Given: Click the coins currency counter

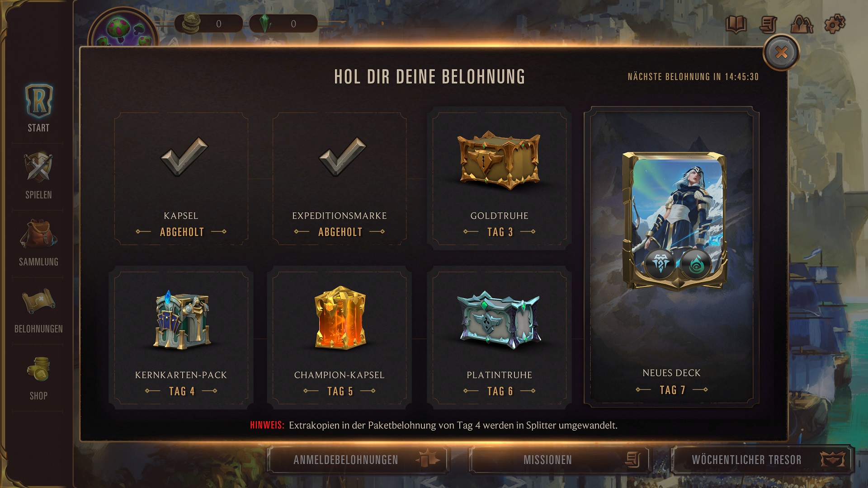Looking at the screenshot, I should 209,23.
